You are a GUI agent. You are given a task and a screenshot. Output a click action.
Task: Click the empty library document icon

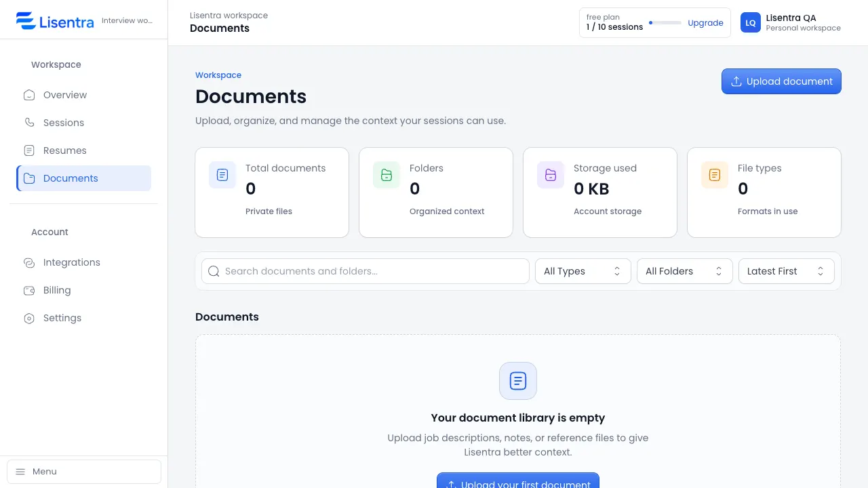coord(518,381)
